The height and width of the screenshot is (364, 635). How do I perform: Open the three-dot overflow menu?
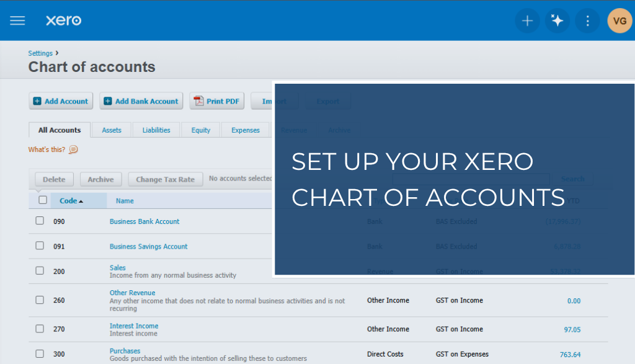(587, 20)
